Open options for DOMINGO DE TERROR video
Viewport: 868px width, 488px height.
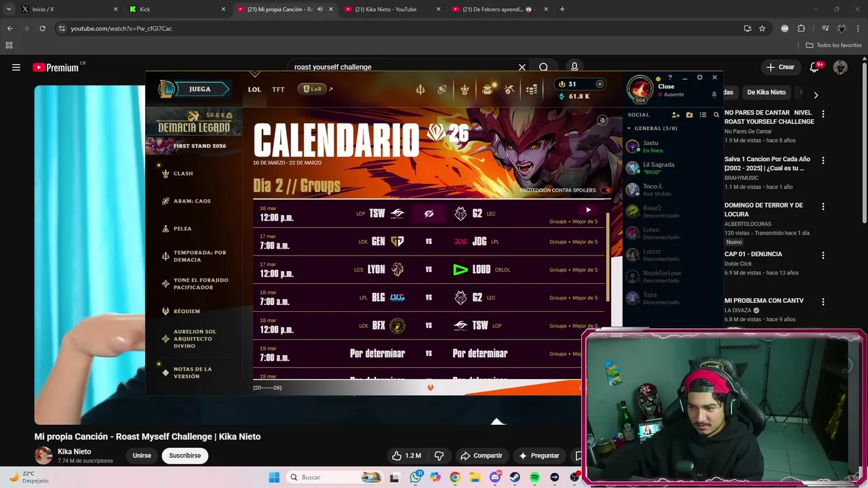823,207
